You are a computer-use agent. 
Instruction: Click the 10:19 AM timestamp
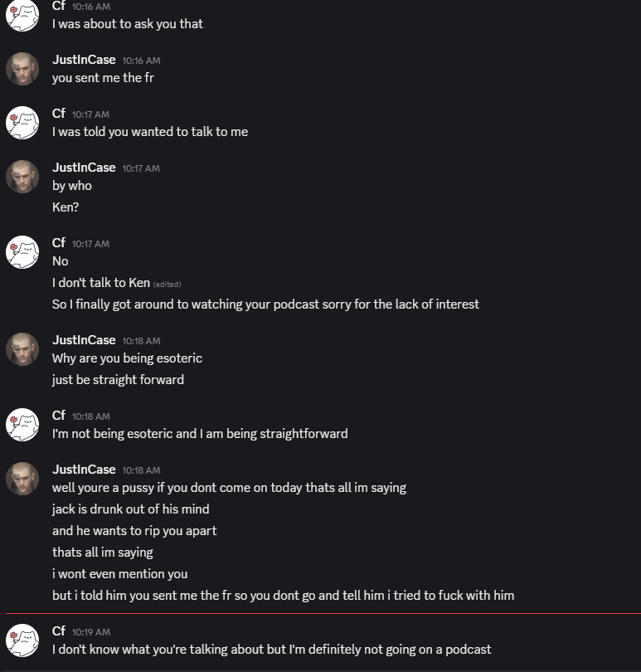tap(91, 632)
